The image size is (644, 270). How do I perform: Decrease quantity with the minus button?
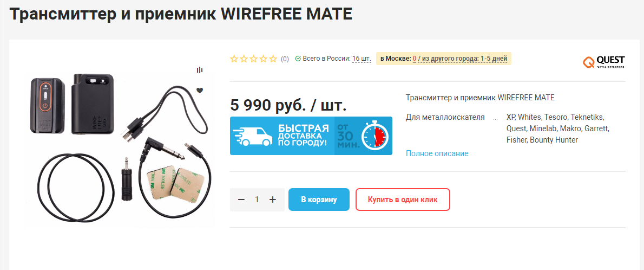coord(241,200)
